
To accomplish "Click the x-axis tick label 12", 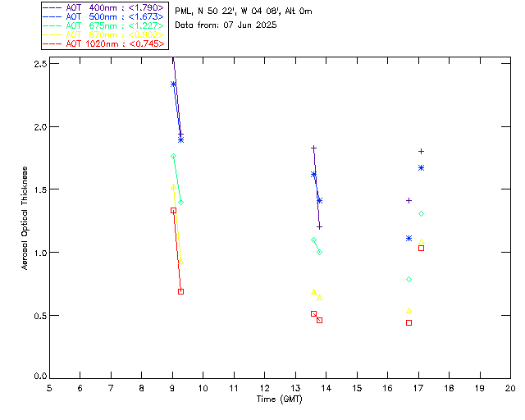I will [x=264, y=388].
